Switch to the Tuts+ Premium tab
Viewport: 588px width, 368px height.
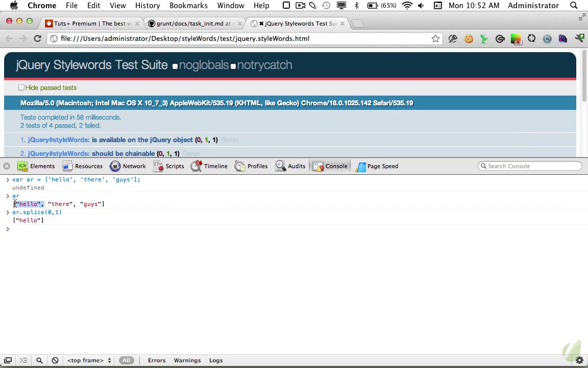92,24
